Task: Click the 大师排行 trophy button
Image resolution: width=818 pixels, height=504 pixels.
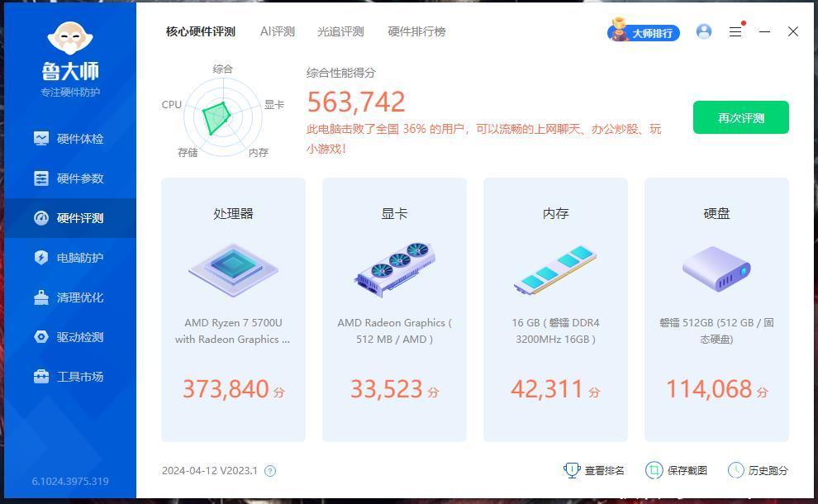Action: coord(644,32)
